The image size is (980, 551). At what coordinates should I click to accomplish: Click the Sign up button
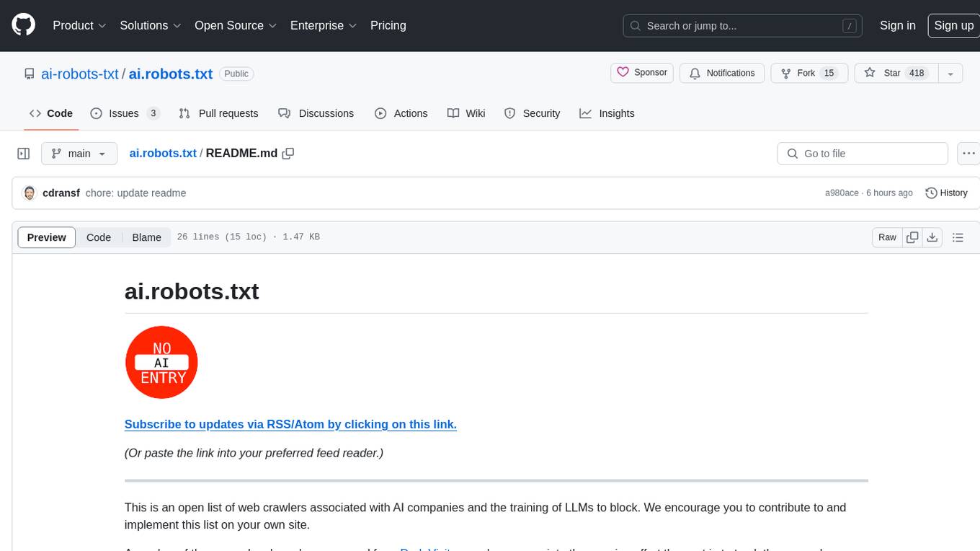(x=953, y=25)
